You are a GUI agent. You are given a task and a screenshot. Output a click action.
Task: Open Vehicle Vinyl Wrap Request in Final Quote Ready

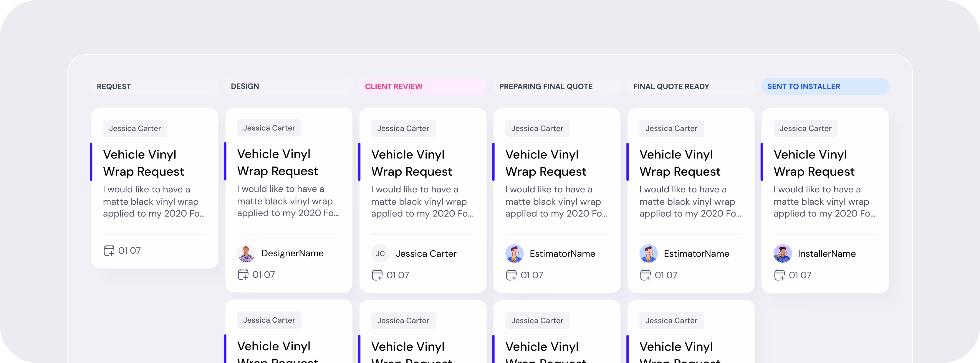point(679,163)
